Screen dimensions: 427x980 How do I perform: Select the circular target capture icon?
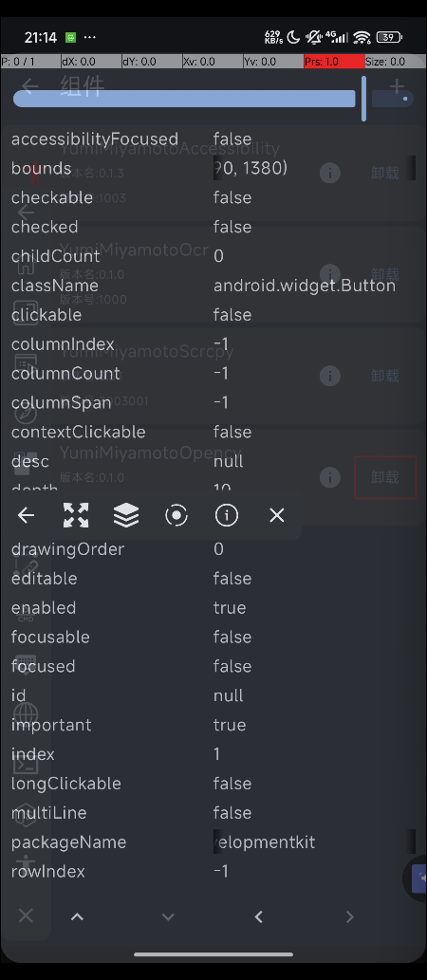(x=176, y=515)
